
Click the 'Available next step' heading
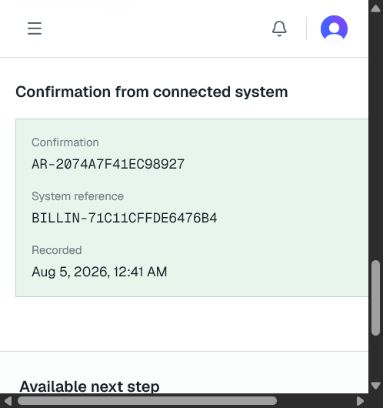[89, 387]
